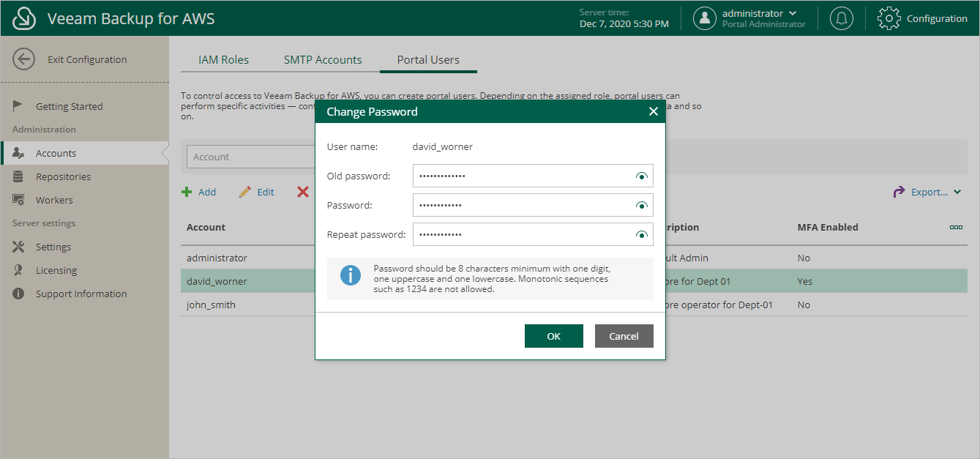The height and width of the screenshot is (459, 980).
Task: Click the Accounts sidebar icon
Action: [x=20, y=153]
